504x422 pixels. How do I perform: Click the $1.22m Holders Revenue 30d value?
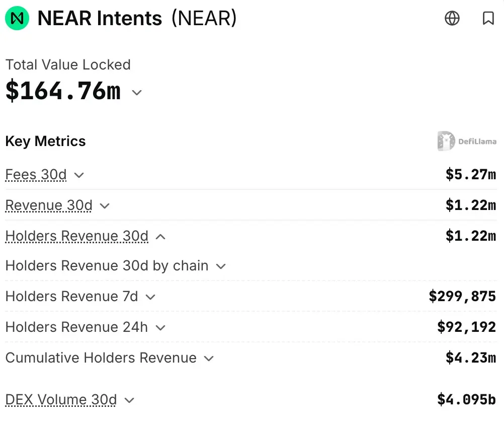[x=471, y=236]
